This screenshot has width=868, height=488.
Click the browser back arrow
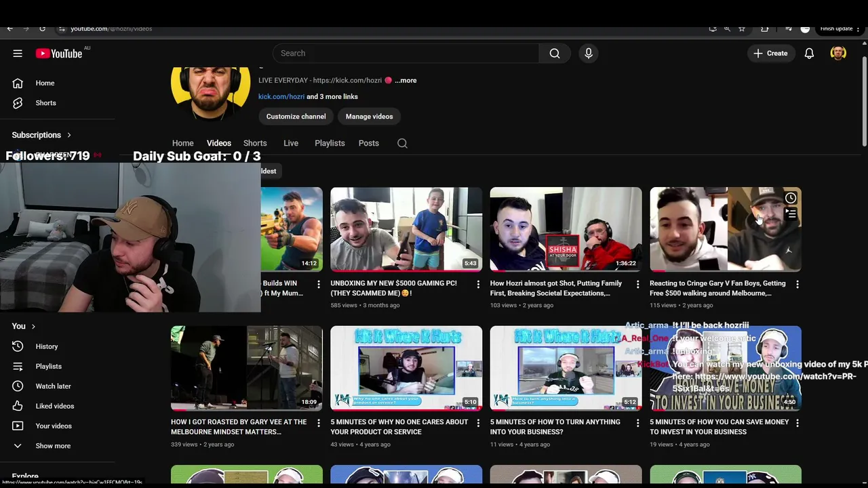click(x=9, y=28)
